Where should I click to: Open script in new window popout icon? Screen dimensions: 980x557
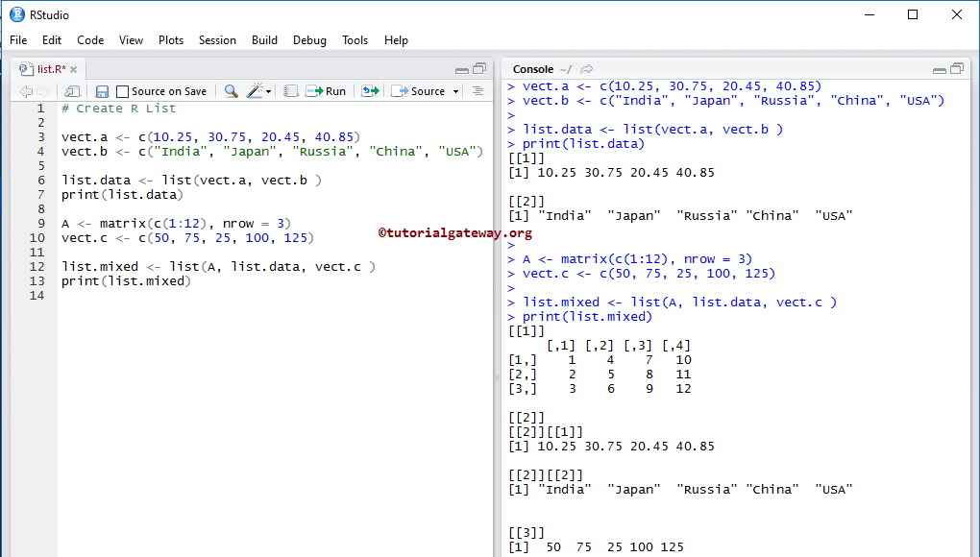[x=70, y=90]
